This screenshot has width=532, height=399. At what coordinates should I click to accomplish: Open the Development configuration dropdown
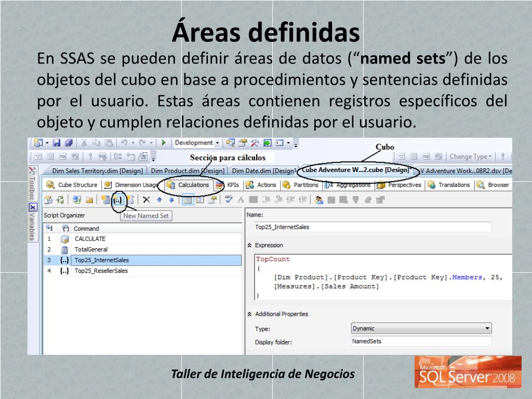coord(197,143)
